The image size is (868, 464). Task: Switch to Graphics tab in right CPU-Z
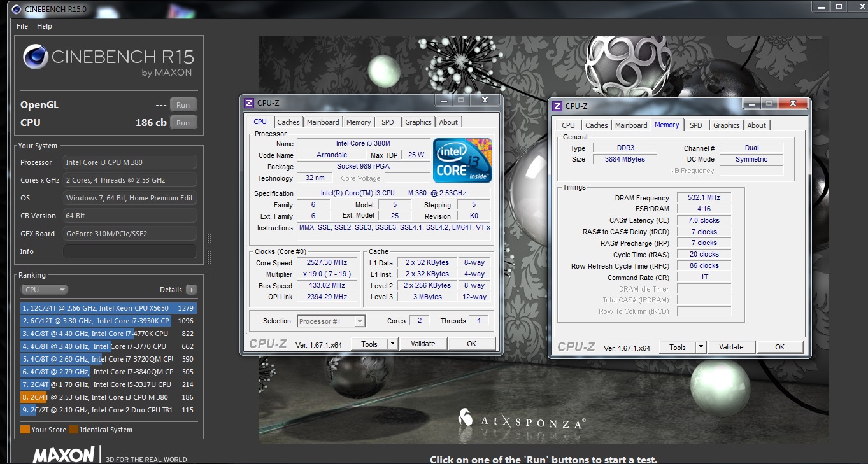tap(726, 125)
